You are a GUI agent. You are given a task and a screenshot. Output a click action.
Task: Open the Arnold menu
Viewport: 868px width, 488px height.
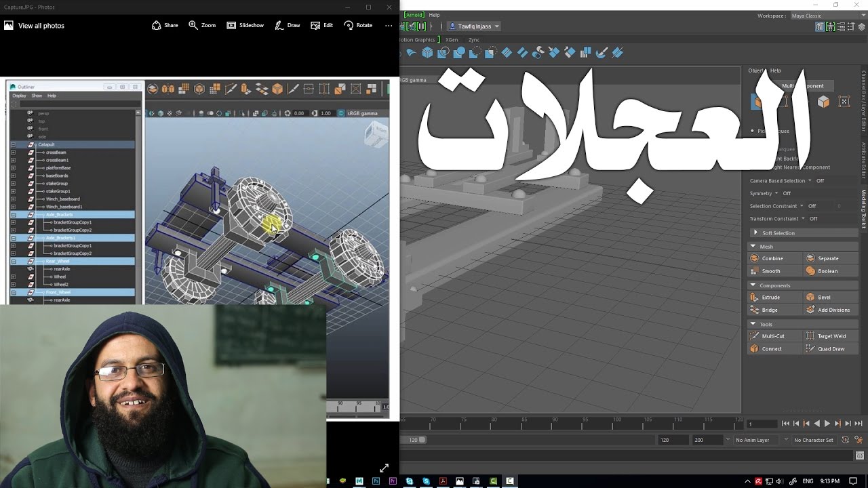414,15
